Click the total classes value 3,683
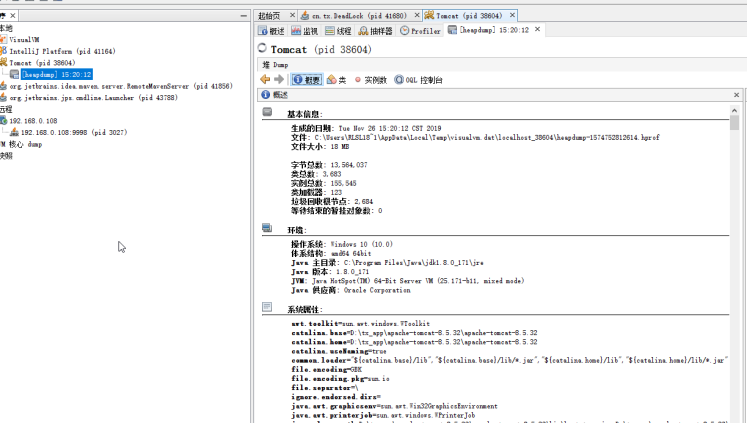This screenshot has width=747, height=424. click(332, 174)
